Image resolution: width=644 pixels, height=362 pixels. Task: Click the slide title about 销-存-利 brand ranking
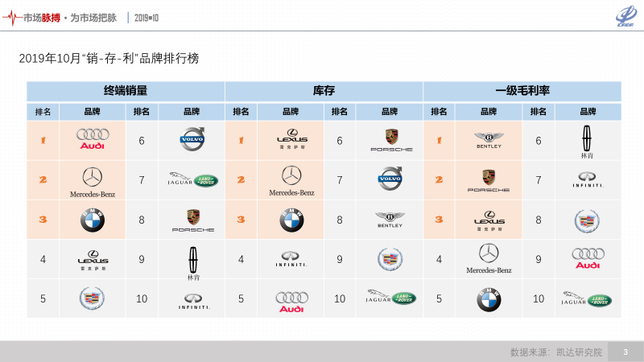coord(109,58)
